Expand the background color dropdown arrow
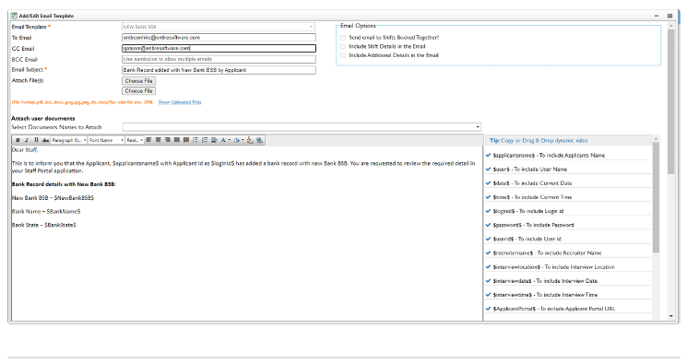 point(243,140)
